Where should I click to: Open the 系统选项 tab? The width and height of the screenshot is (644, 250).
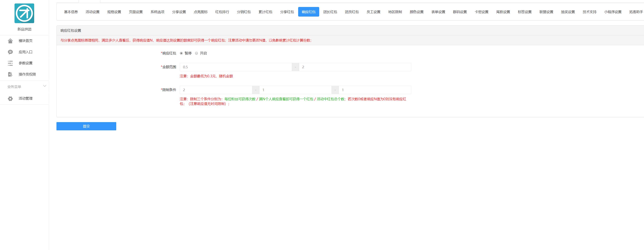tap(157, 12)
